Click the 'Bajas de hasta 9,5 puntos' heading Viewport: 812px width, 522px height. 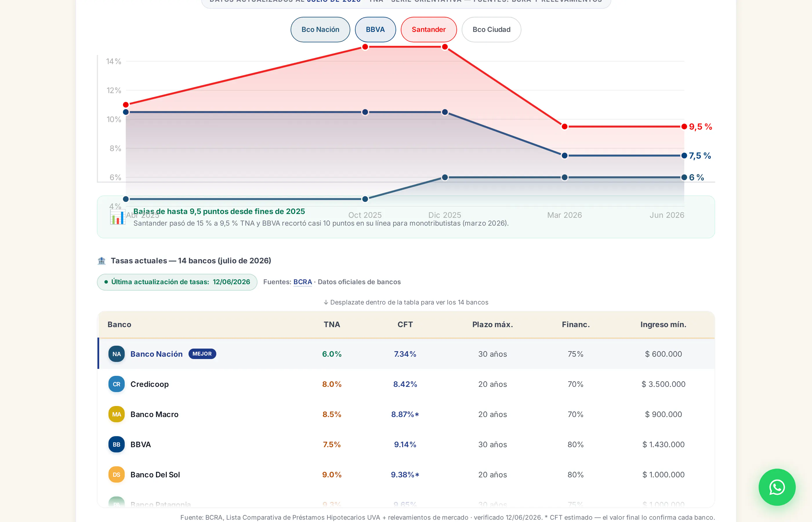tap(219, 211)
